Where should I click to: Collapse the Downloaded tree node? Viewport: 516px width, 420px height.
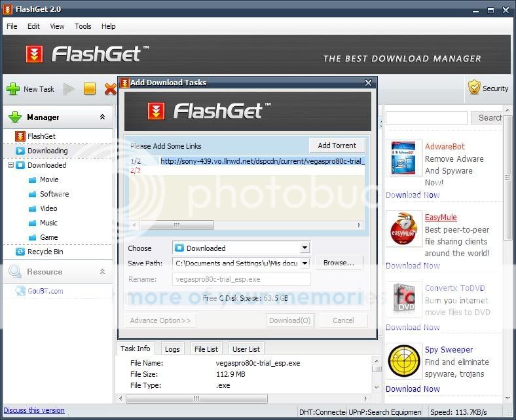click(x=10, y=164)
